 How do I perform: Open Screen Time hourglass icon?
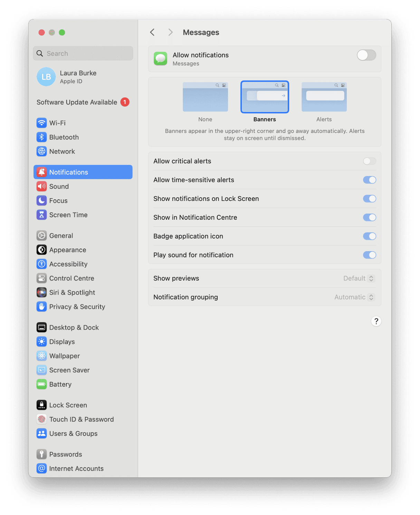[41, 214]
